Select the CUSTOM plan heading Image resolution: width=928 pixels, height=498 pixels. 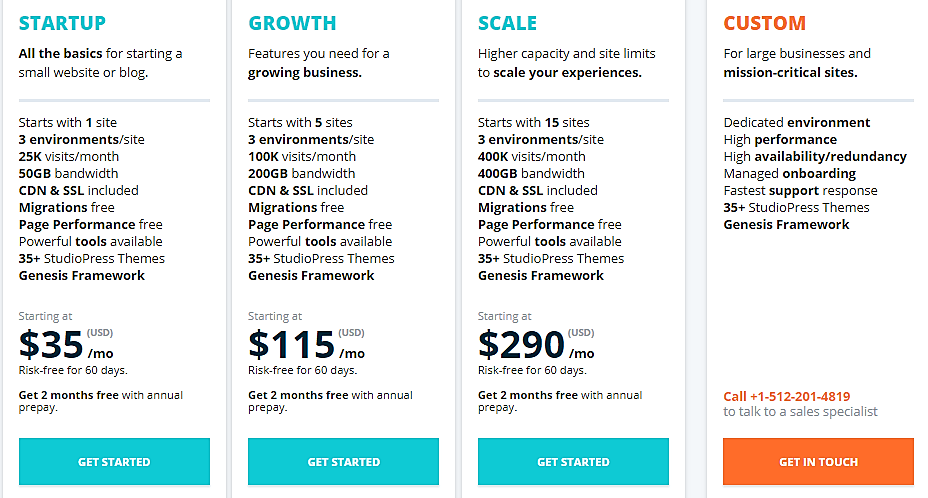click(x=765, y=23)
